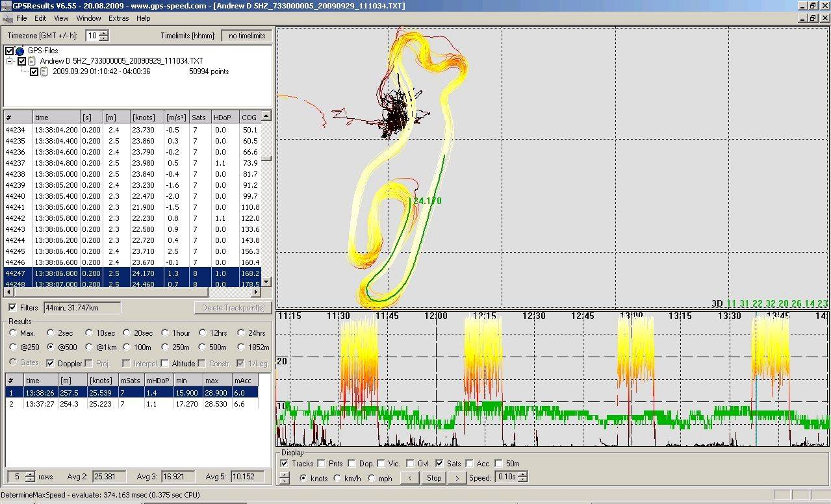831x504 pixels.
Task: Open the Extras menu
Action: point(119,18)
